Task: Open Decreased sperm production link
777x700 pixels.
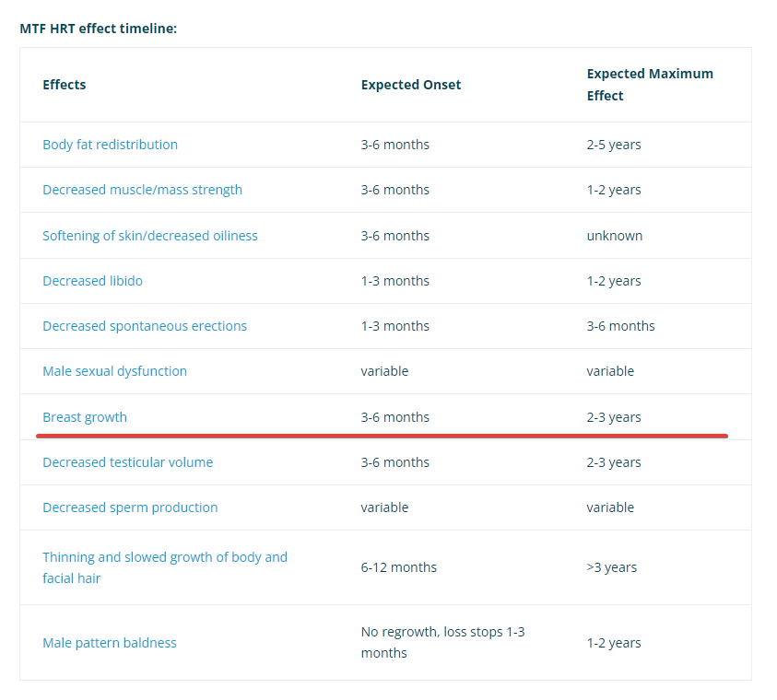Action: [130, 507]
